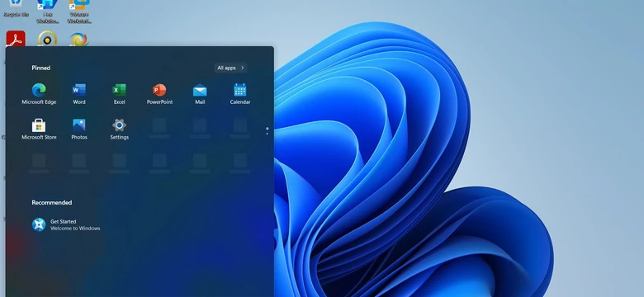The width and height of the screenshot is (644, 297).
Task: Select the colorful swirl desktop shortcut
Action: 78,39
